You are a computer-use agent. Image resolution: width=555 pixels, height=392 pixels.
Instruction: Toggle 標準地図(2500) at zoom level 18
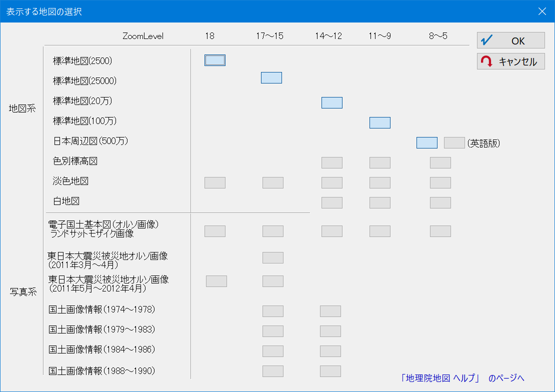coord(215,60)
